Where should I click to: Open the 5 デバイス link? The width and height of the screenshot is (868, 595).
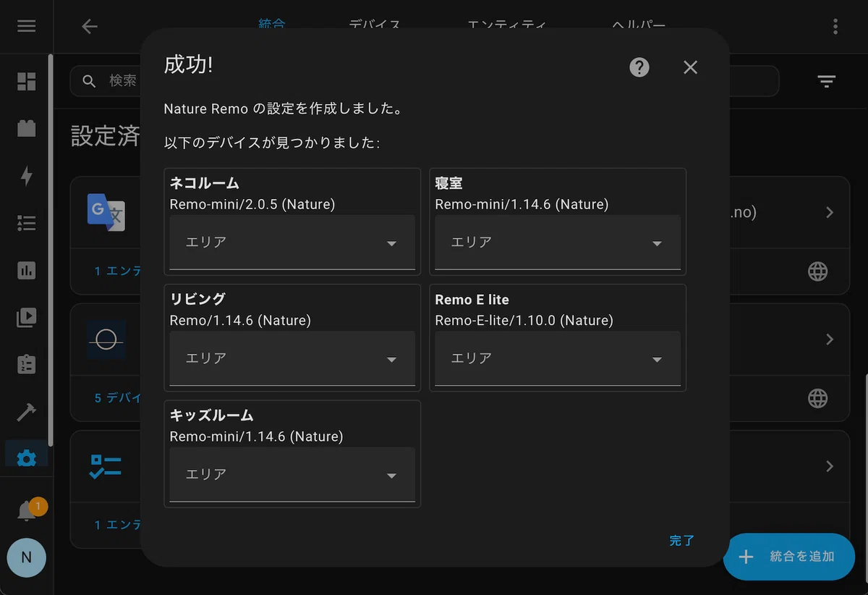[x=118, y=398]
